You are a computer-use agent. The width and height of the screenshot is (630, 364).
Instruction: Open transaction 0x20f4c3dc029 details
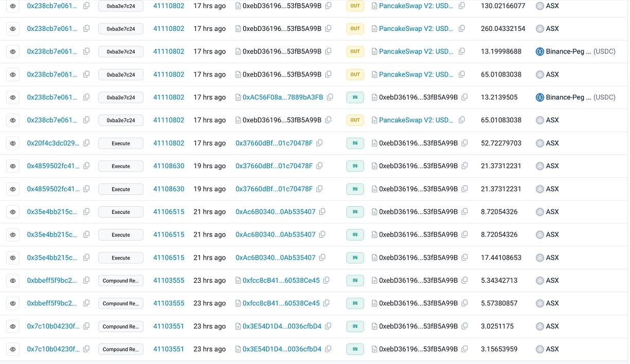[53, 143]
